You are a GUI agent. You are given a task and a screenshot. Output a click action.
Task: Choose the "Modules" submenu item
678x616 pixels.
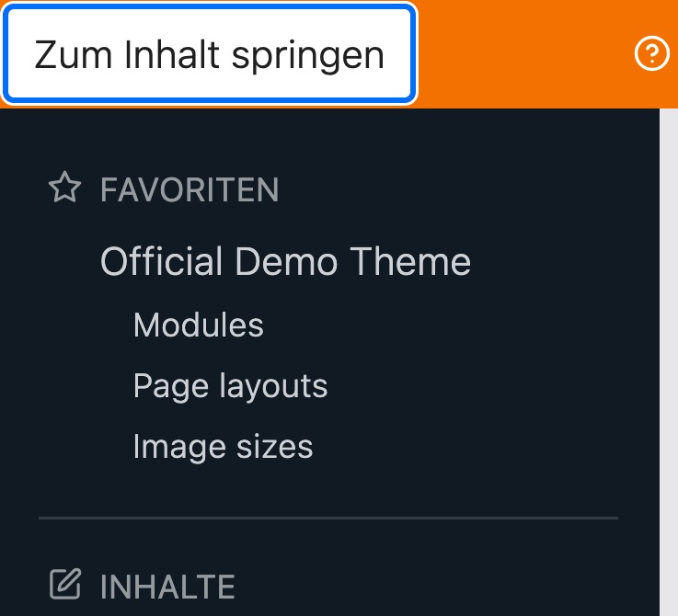(198, 325)
